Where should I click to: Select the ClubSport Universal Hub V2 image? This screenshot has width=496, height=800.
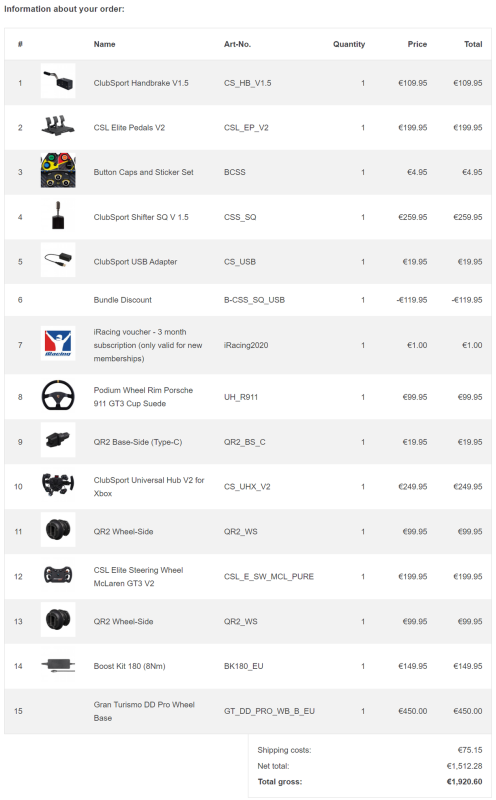coord(58,485)
